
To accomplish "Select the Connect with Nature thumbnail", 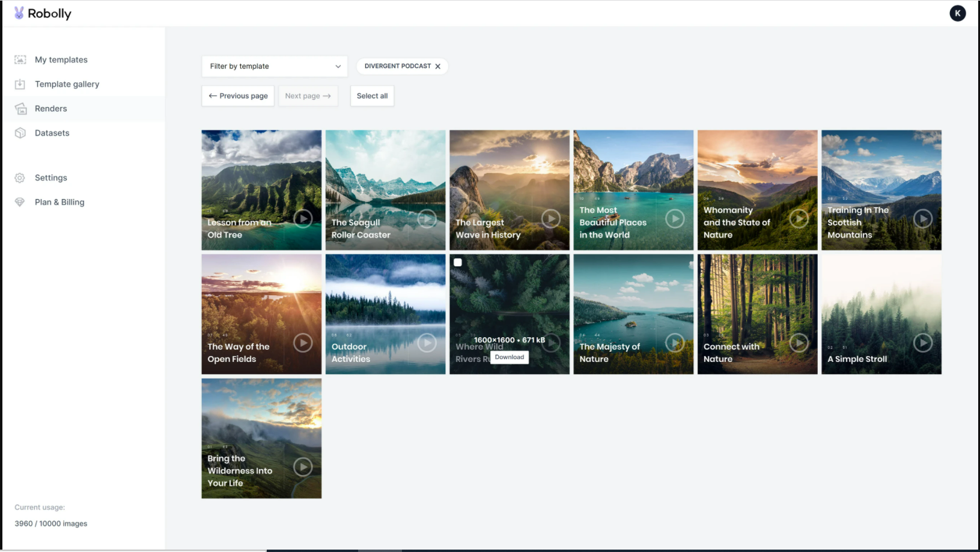I will (757, 314).
